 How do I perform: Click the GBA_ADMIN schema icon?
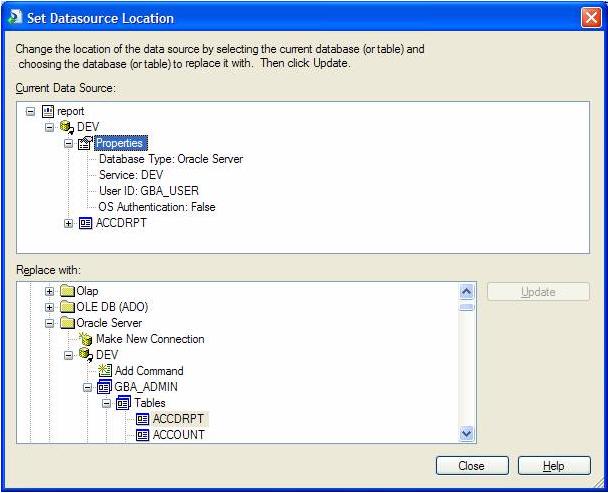pyautogui.click(x=105, y=387)
